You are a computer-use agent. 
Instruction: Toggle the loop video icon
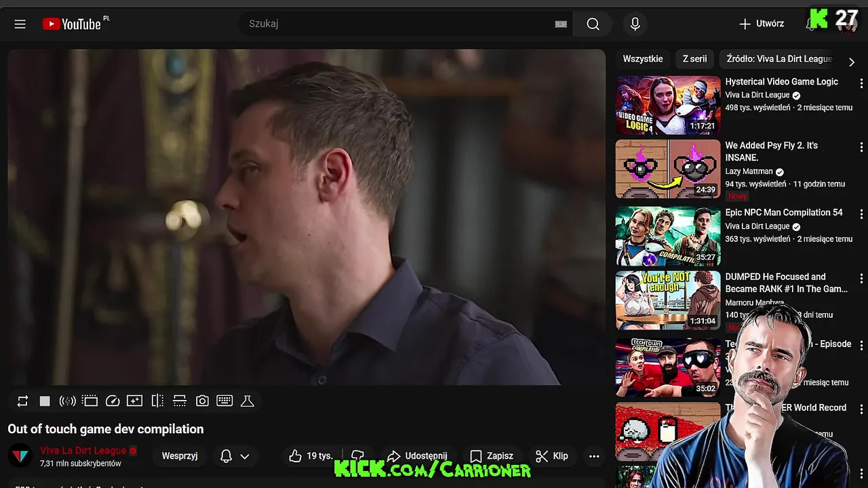point(22,401)
